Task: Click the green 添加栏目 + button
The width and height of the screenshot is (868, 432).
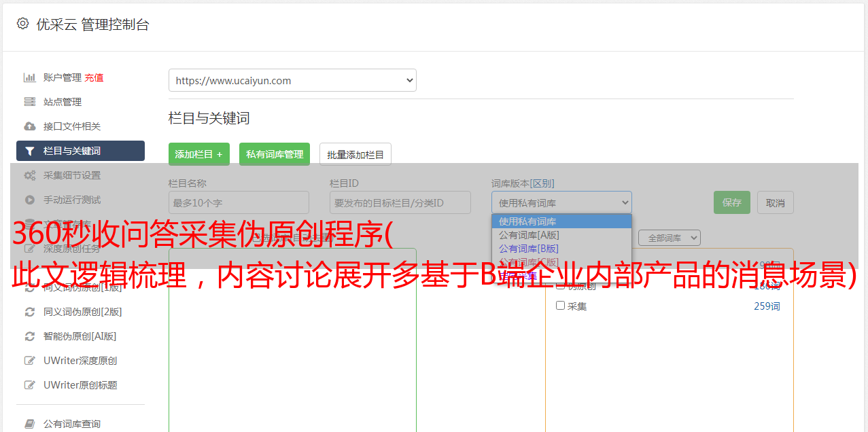Action: (199, 154)
